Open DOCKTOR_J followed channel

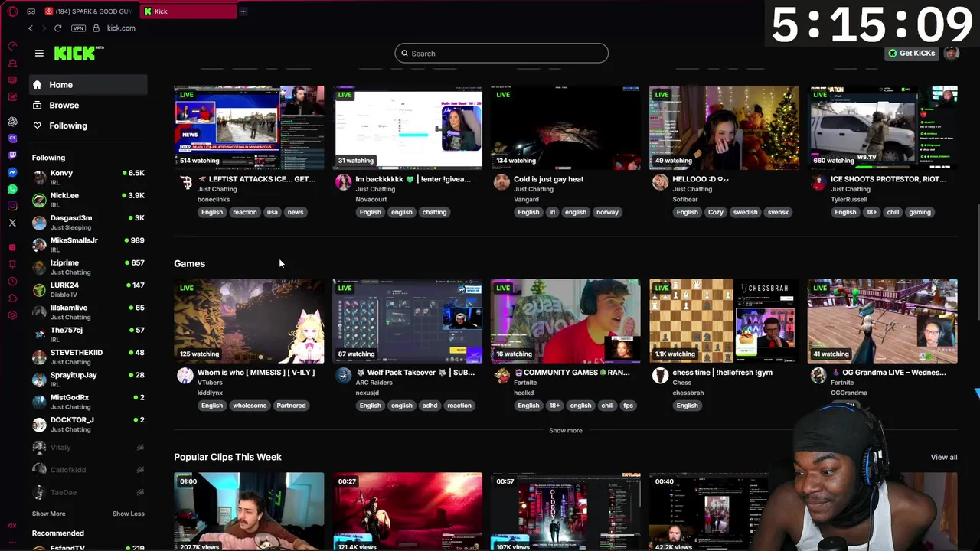[88, 424]
